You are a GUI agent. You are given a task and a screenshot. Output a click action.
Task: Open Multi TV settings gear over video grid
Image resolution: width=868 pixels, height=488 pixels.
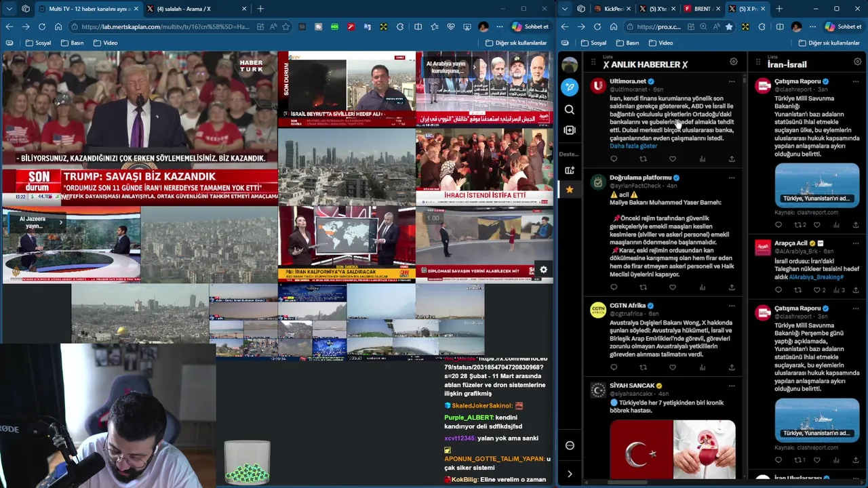tap(543, 270)
